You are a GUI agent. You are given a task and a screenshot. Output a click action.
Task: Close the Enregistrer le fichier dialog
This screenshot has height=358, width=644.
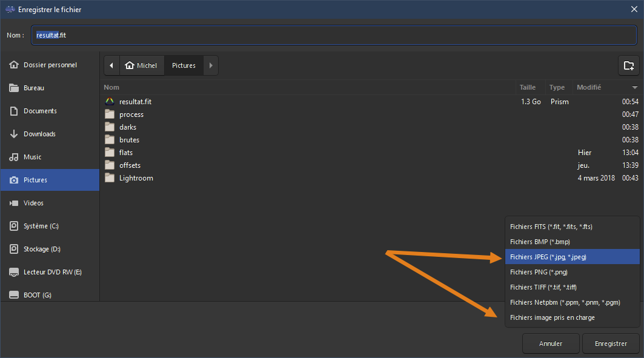tap(634, 9)
